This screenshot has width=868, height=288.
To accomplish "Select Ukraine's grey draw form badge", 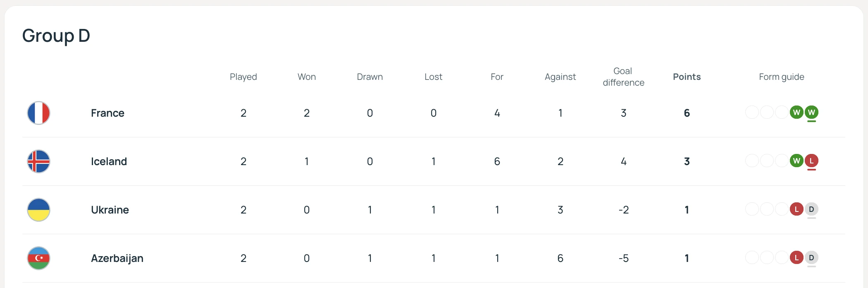I will [811, 209].
